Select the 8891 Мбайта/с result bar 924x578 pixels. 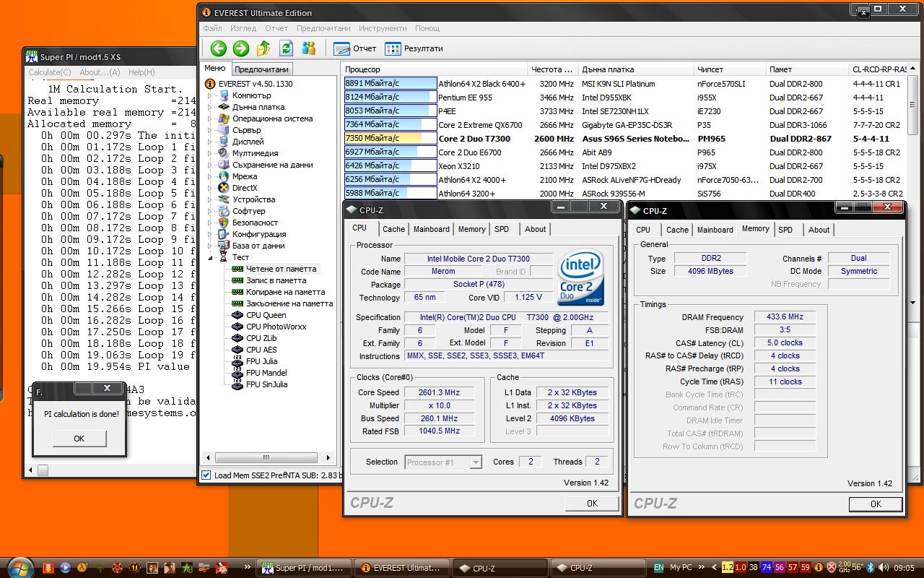391,84
